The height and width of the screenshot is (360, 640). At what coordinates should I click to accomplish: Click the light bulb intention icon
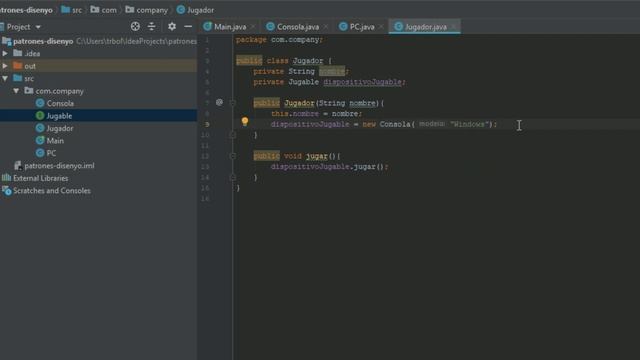coord(245,121)
